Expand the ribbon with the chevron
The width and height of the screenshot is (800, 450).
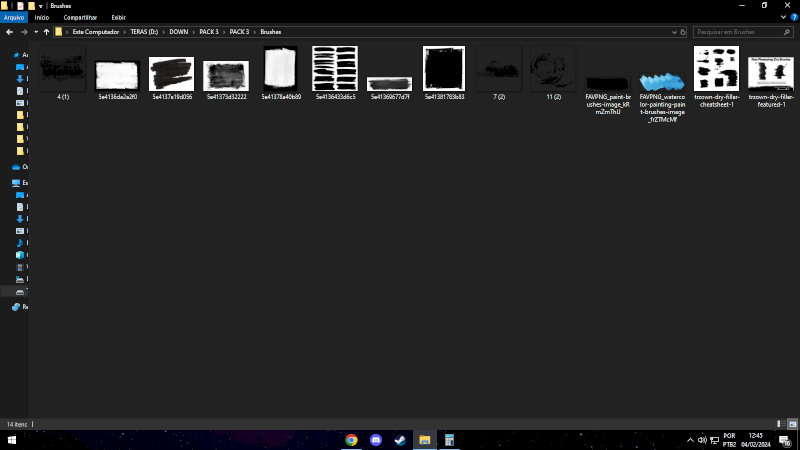tap(782, 17)
